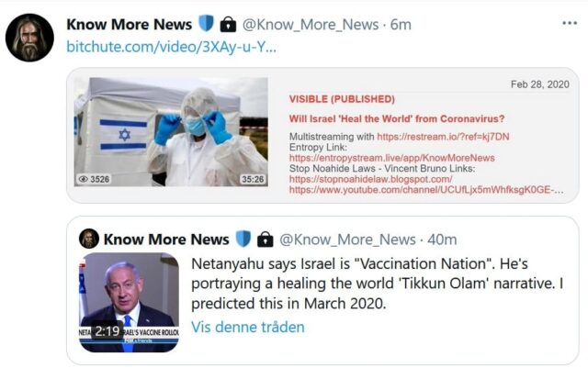Click the 40m timestamp in quoted tweet

tap(442, 240)
